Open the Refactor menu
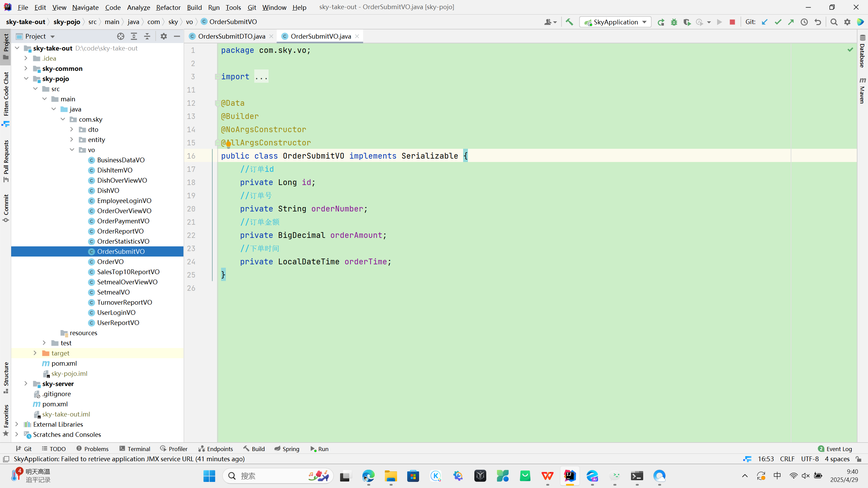Image resolution: width=868 pixels, height=488 pixels. click(168, 7)
